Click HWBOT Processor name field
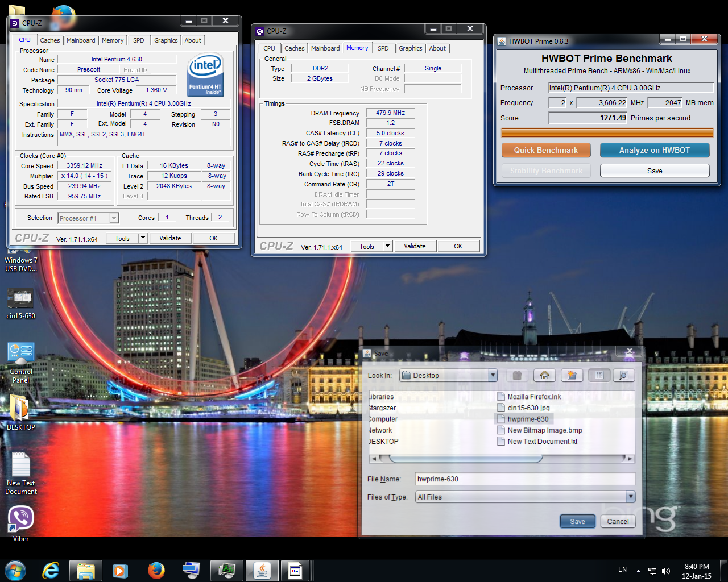Viewport: 728px width, 582px height. [631, 88]
